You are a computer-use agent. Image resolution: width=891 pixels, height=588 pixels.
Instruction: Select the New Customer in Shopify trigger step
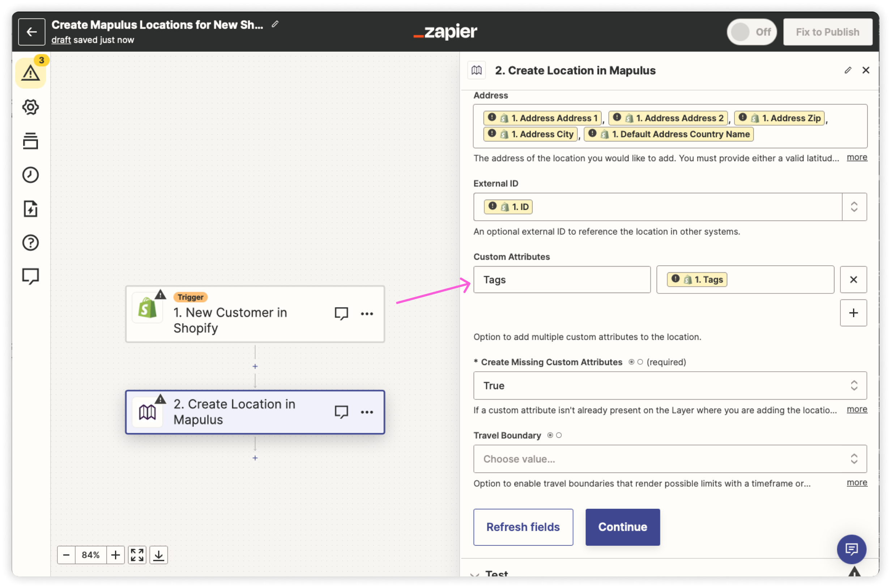[x=255, y=314]
